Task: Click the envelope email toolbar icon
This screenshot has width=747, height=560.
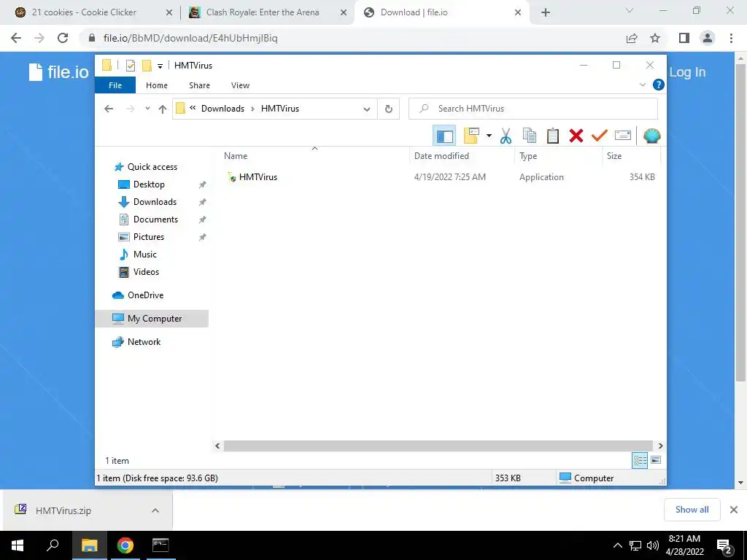Action: point(623,136)
